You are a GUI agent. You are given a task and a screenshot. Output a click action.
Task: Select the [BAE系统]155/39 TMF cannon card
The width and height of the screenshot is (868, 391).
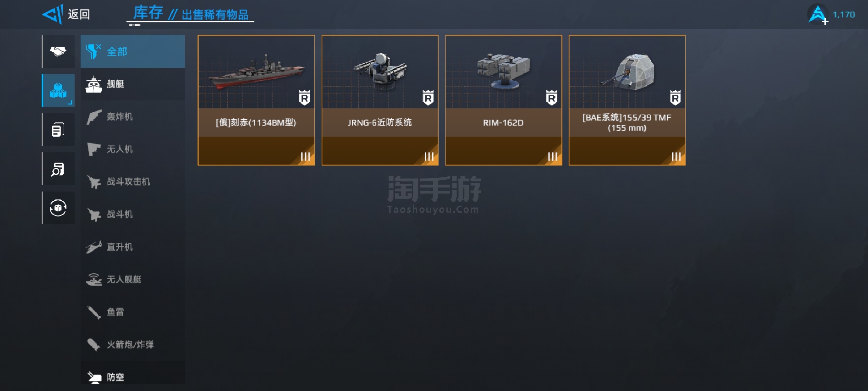pos(627,100)
